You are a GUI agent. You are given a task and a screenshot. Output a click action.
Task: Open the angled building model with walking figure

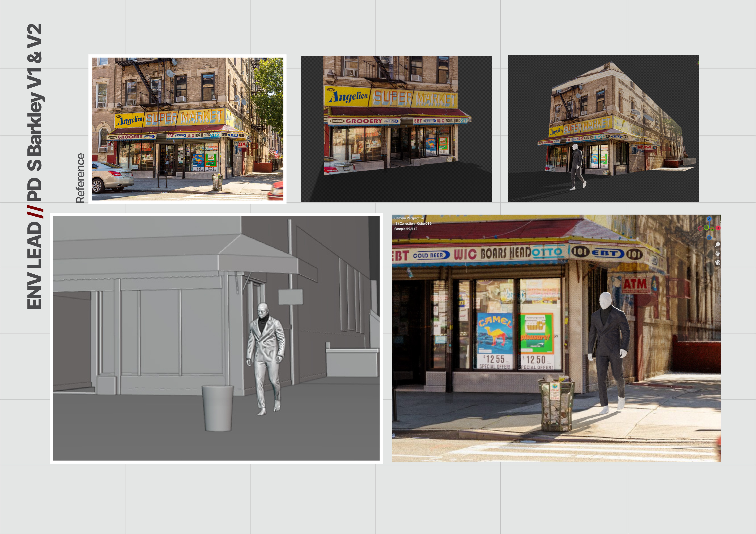(603, 129)
